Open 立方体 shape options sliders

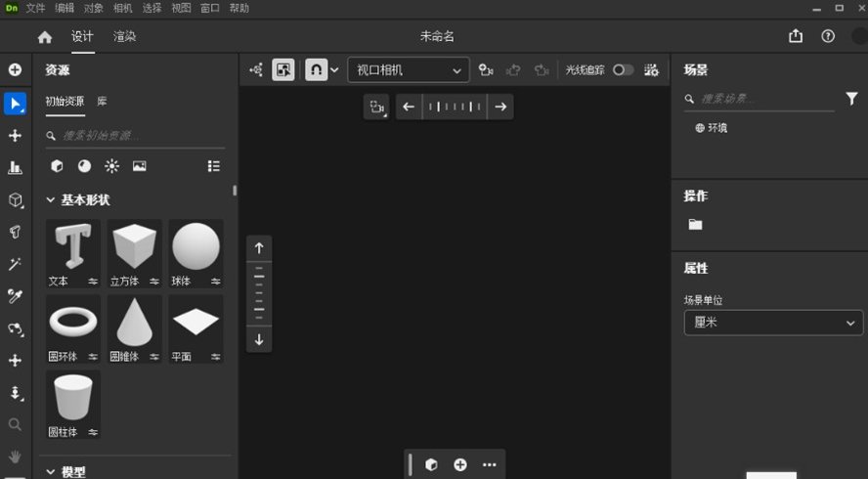coord(154,282)
